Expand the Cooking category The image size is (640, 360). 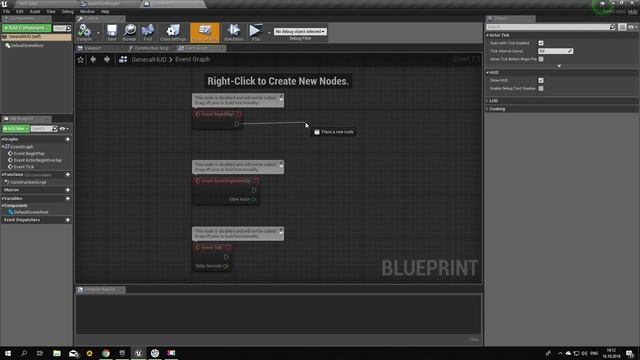click(x=487, y=109)
